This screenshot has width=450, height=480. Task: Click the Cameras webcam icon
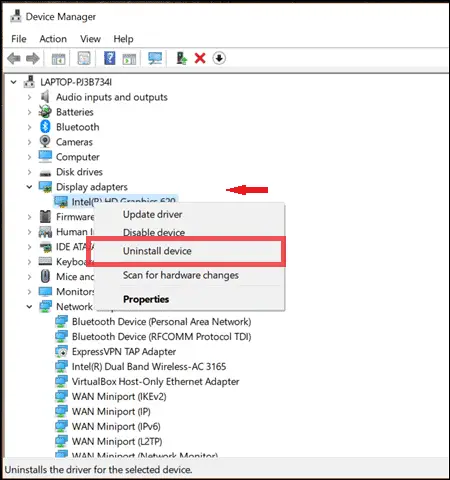pyautogui.click(x=45, y=142)
